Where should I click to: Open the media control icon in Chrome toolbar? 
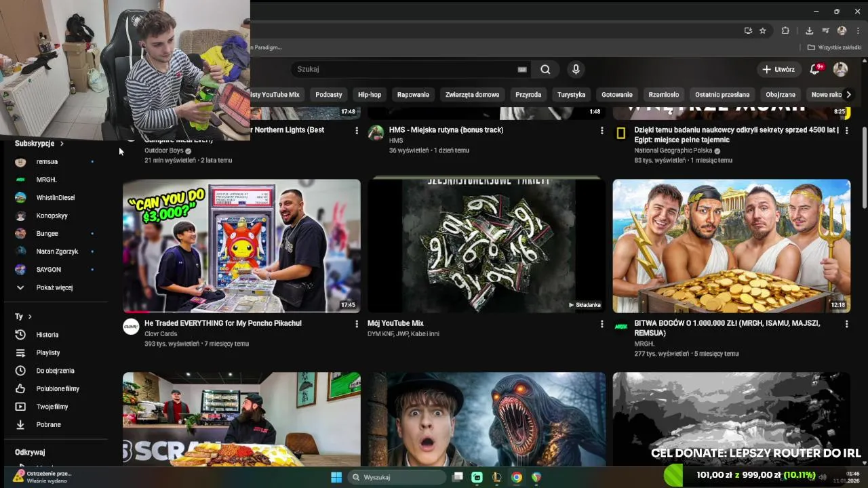click(825, 30)
